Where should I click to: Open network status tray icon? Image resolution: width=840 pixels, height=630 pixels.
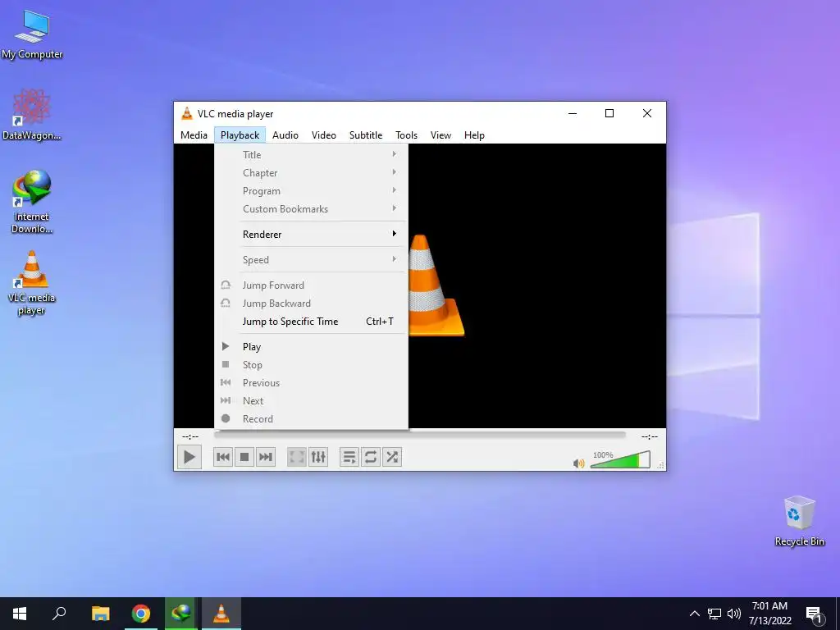pyautogui.click(x=714, y=614)
